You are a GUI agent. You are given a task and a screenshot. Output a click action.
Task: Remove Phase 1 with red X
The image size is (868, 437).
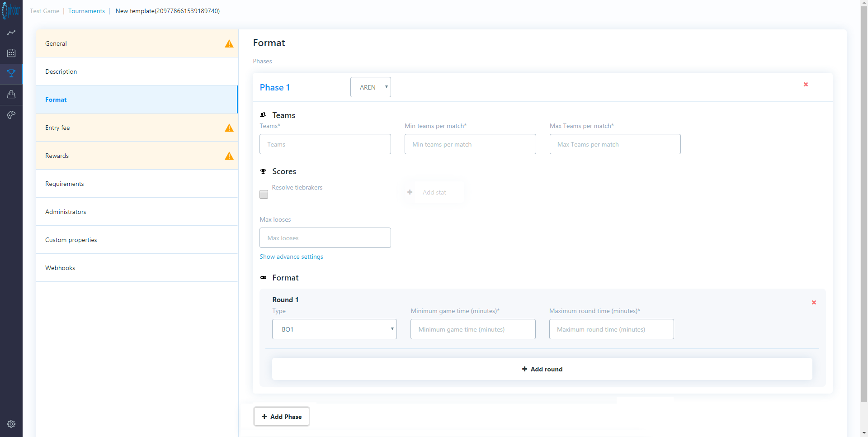coord(806,85)
